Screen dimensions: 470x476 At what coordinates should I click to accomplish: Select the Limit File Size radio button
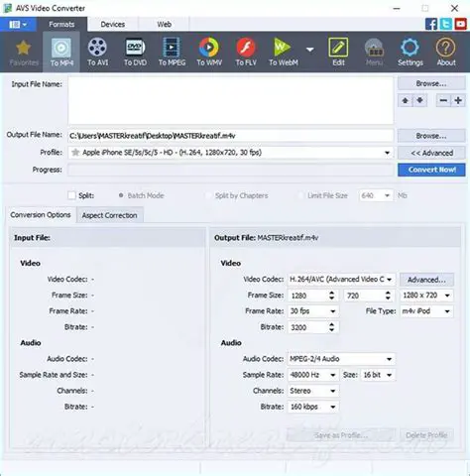300,195
